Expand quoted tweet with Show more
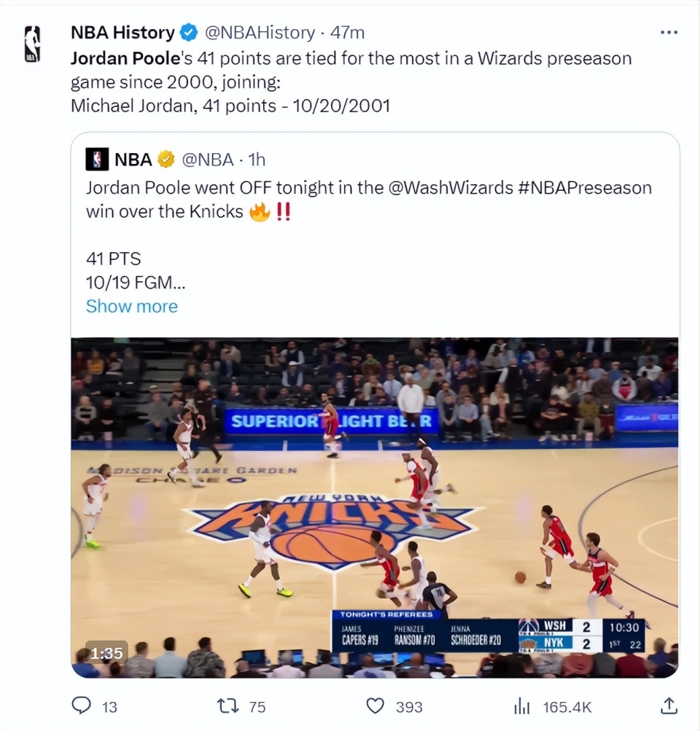 click(132, 306)
